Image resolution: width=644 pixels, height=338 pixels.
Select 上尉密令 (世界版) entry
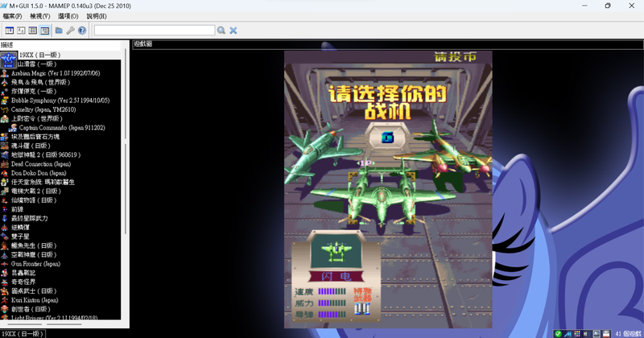click(36, 118)
